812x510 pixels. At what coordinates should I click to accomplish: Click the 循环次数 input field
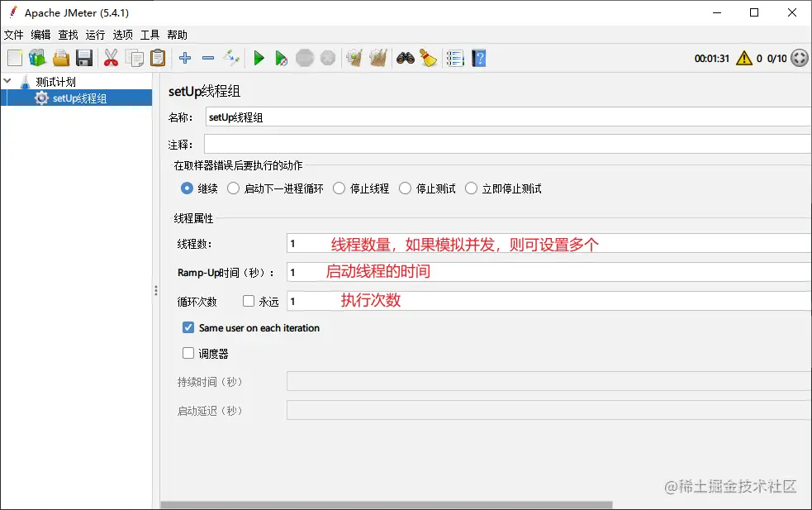pyautogui.click(x=549, y=301)
